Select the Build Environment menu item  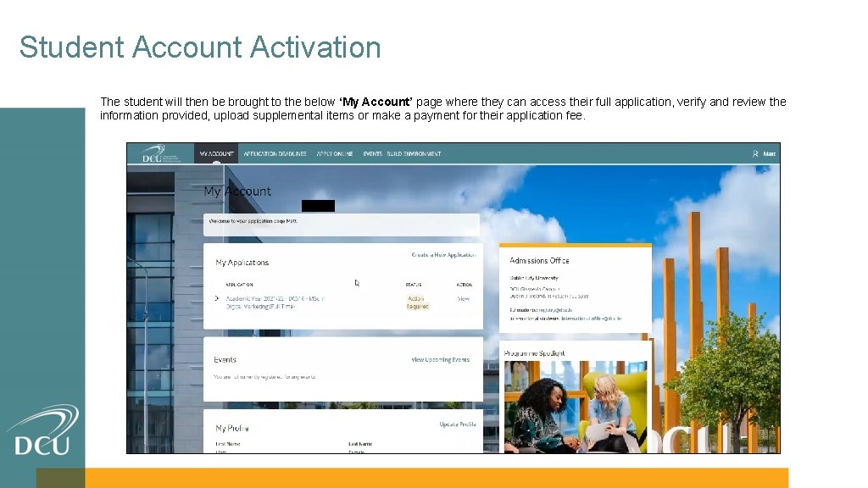point(414,154)
